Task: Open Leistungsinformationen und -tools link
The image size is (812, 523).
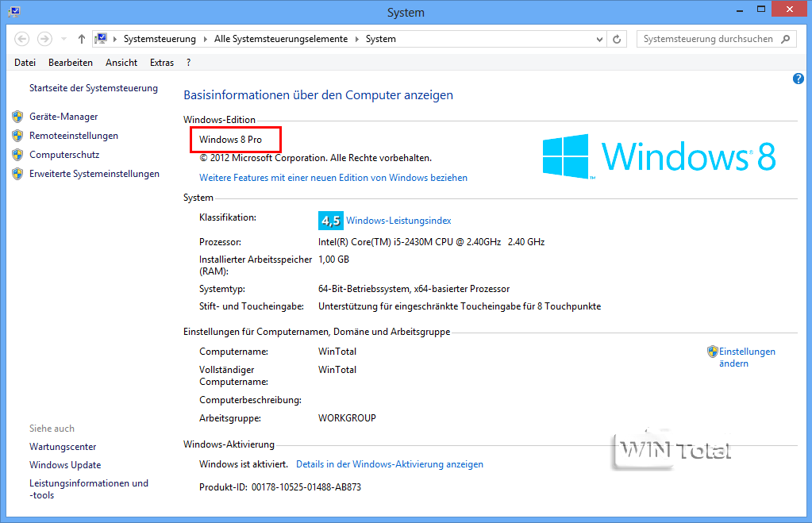Action: [x=89, y=490]
